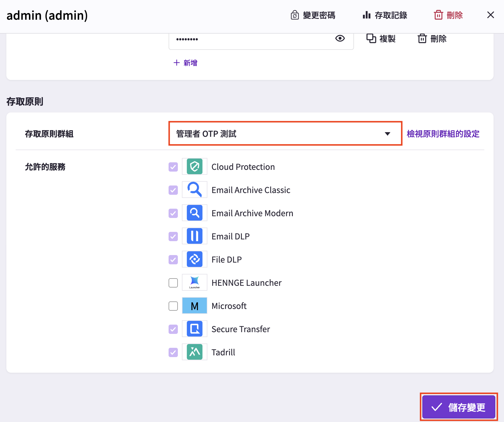This screenshot has width=504, height=422.
Task: Toggle the File DLP checkbox
Action: [173, 260]
